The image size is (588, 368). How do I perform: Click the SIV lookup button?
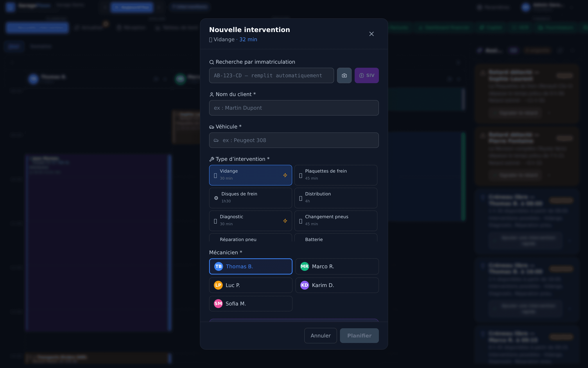(x=366, y=75)
